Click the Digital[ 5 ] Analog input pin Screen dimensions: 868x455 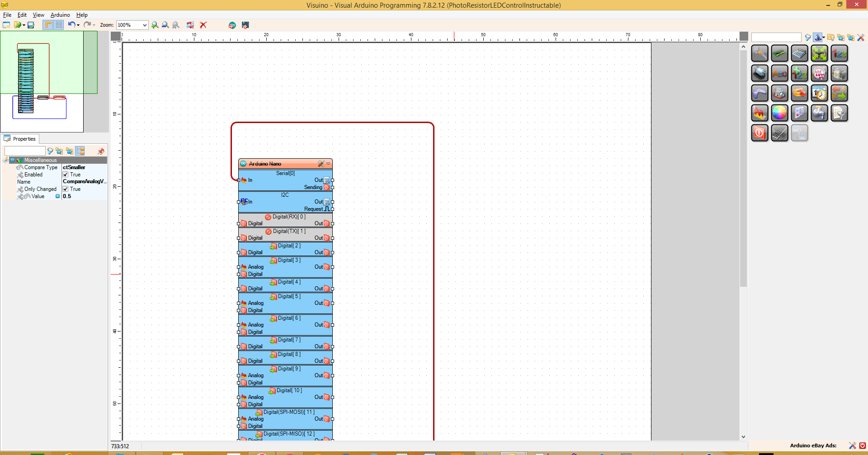[239, 303]
